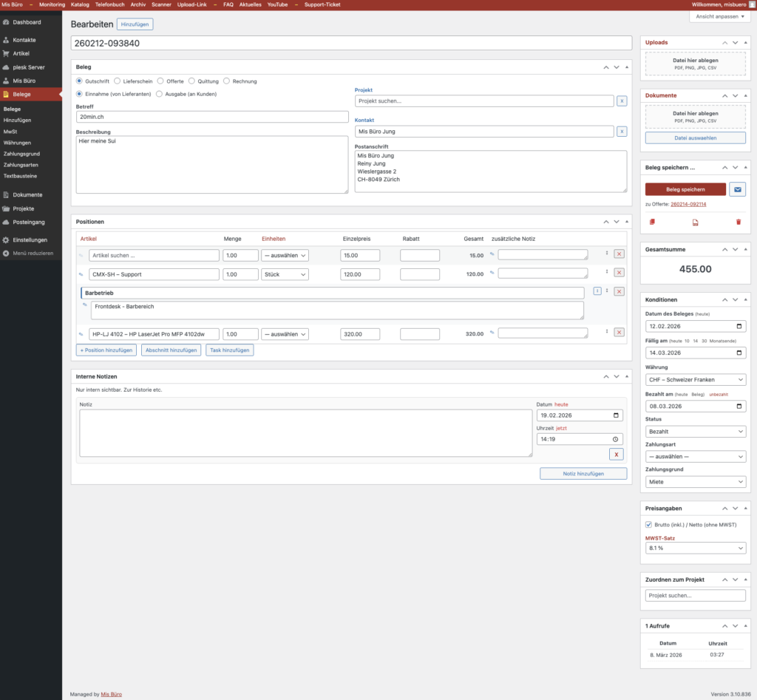Delete the CMX-SH Support position row
This screenshot has width=757, height=700.
point(619,273)
